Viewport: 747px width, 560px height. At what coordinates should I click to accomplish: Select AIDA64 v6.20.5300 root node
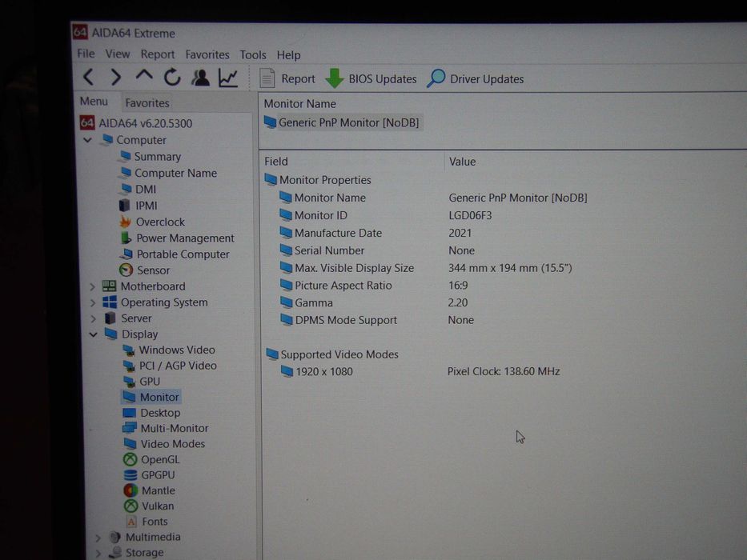(136, 123)
